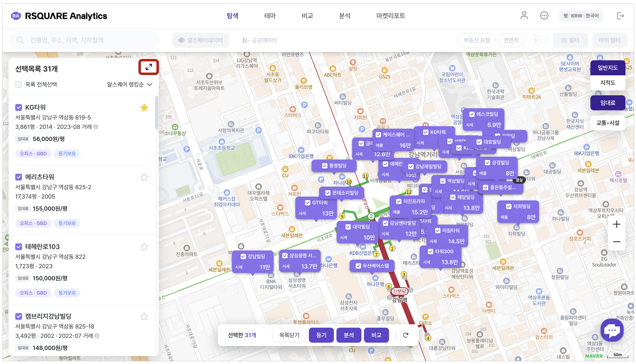Expand more filters with right chevron
Image resolution: width=636 pixels, height=364 pixels.
(x=535, y=40)
